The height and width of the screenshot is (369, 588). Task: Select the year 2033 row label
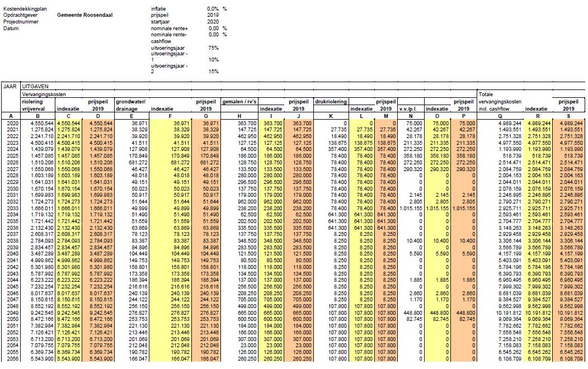pos(11,207)
